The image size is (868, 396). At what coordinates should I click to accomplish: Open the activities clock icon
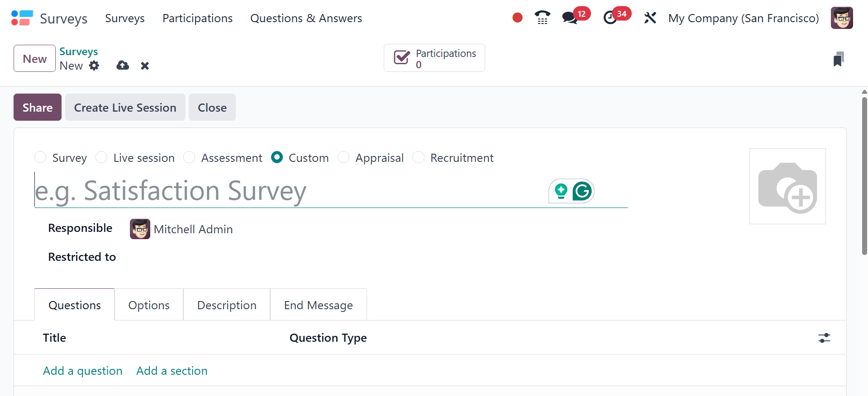pyautogui.click(x=610, y=18)
